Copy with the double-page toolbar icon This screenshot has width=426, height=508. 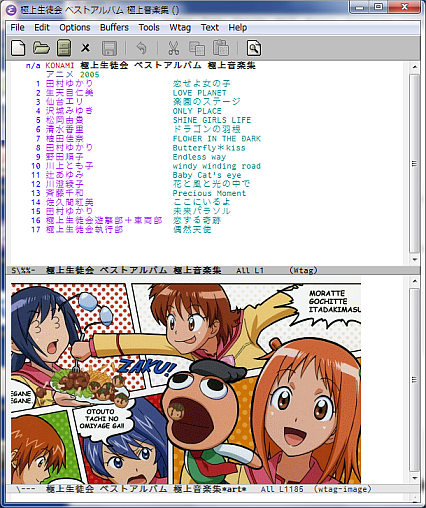click(197, 48)
